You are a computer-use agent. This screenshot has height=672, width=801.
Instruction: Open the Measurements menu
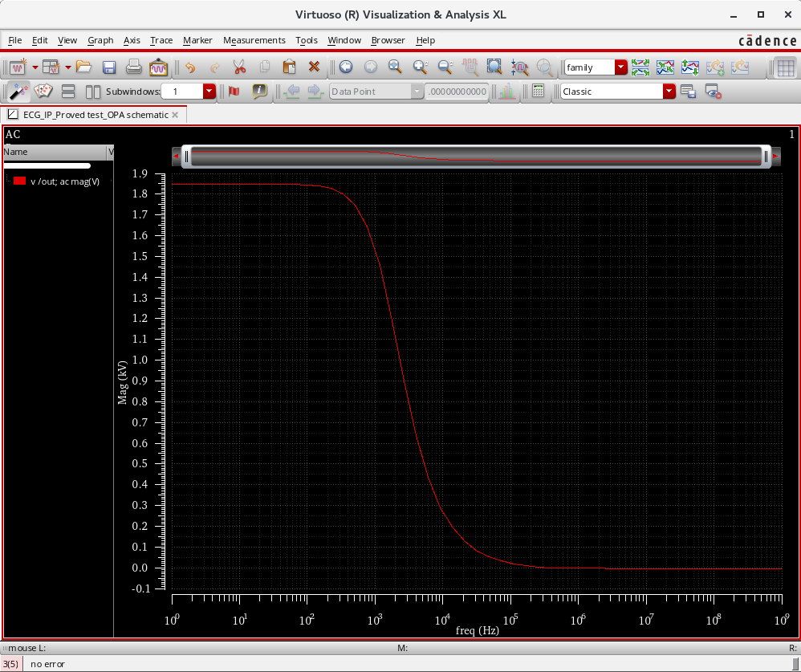(x=254, y=40)
